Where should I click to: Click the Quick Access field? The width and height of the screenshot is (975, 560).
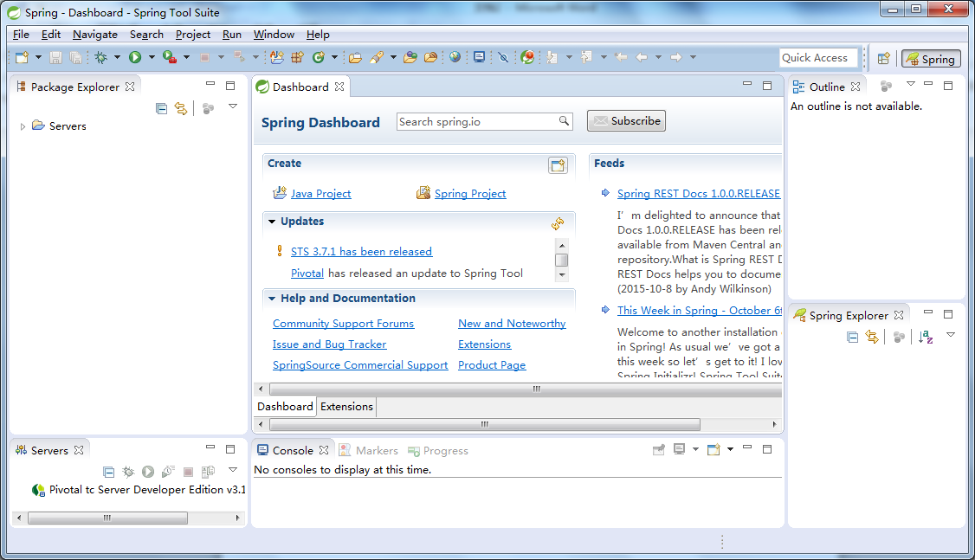(818, 58)
